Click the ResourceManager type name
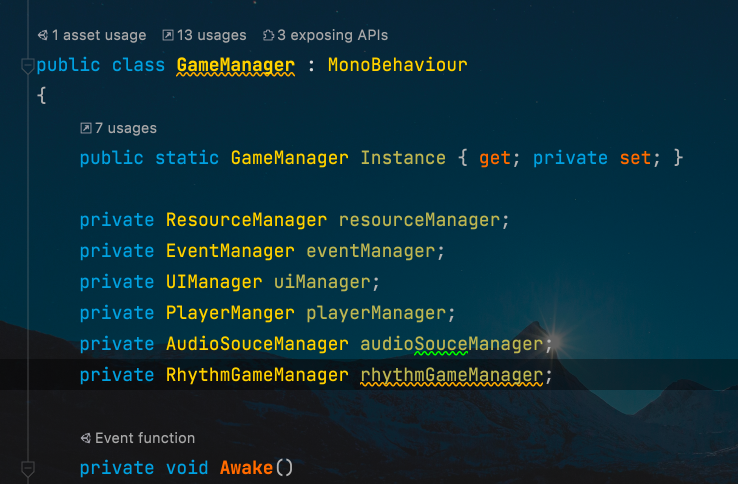738x484 pixels. 246,220
